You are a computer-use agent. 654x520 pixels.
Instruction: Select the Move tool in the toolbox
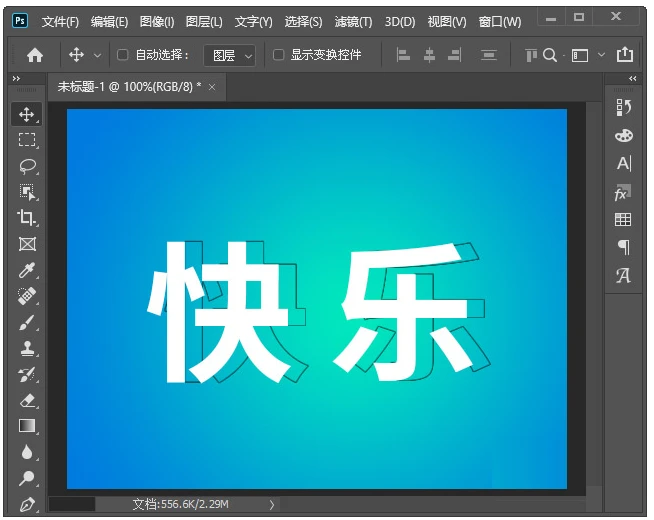pyautogui.click(x=27, y=114)
